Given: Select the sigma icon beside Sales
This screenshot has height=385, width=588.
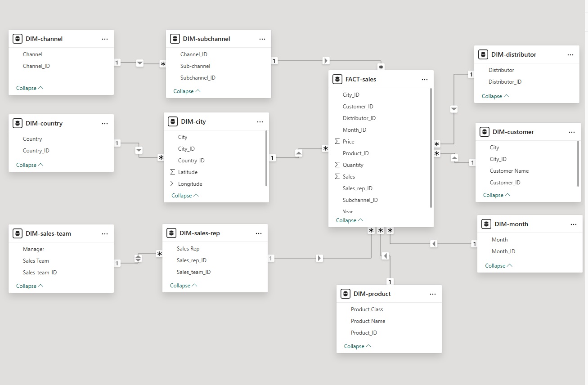Looking at the screenshot, I should click(337, 176).
